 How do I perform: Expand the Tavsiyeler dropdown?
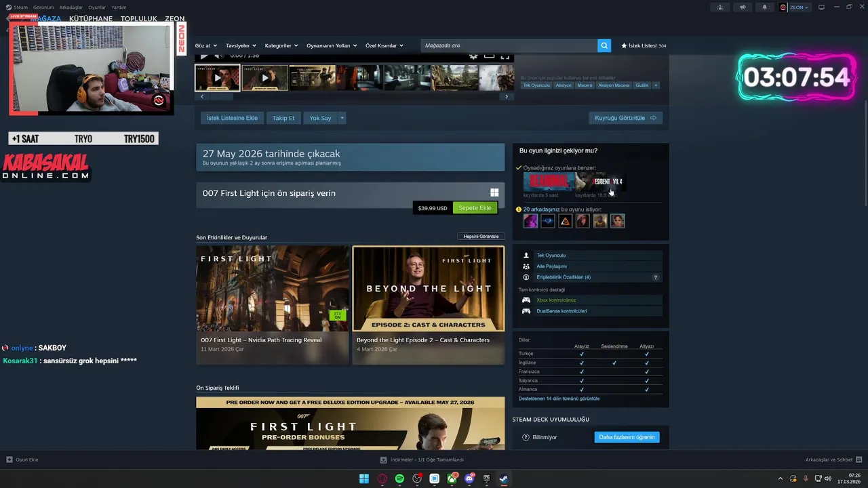pos(241,45)
